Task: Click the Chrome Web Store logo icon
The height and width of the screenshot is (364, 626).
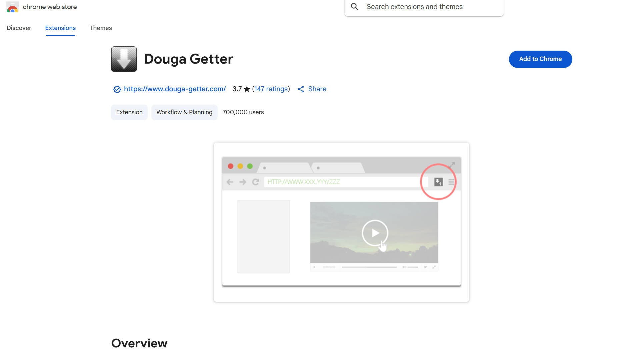Action: 12,7
